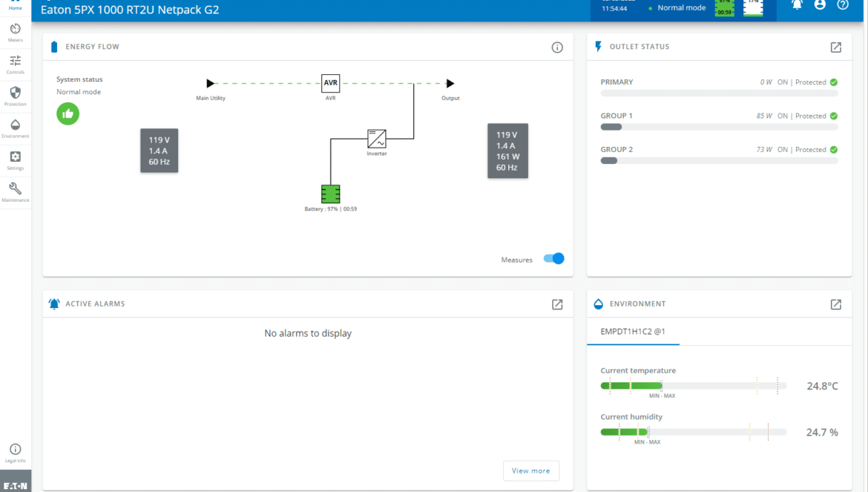Show Energy Flow info details
The height and width of the screenshot is (492, 868).
pyautogui.click(x=557, y=47)
